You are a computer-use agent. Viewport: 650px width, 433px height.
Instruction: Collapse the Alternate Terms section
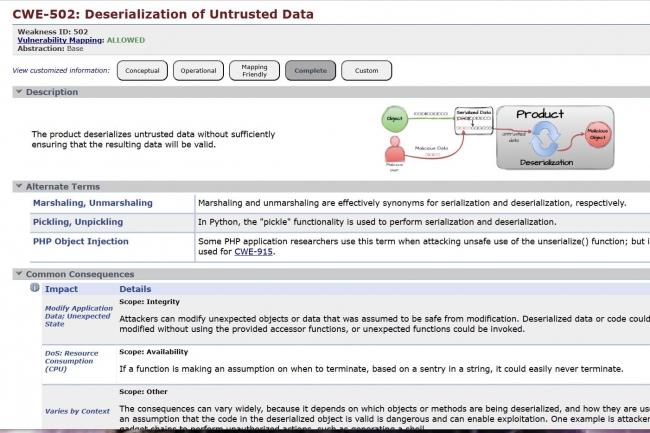coord(19,186)
